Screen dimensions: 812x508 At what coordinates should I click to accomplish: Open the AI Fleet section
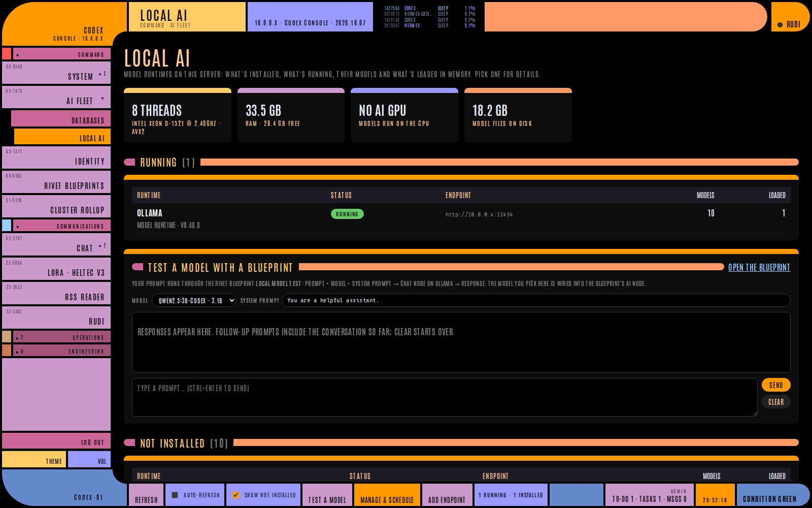tap(56, 97)
